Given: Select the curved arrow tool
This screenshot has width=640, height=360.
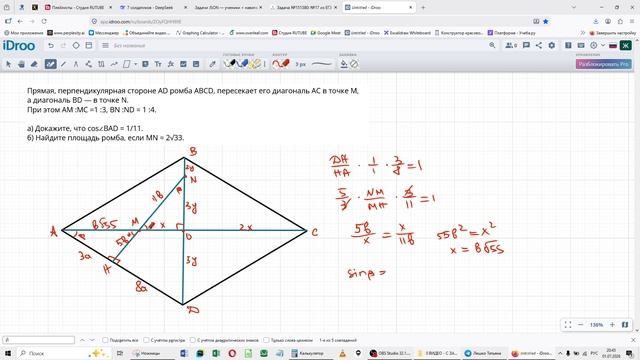Looking at the screenshot, I should [114, 64].
